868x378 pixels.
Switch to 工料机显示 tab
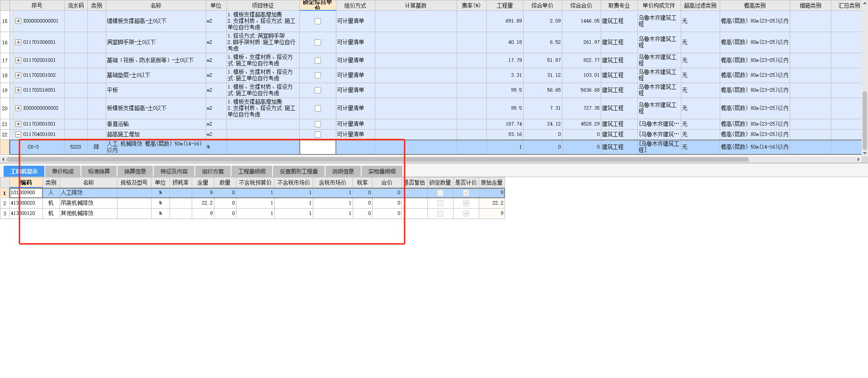coord(24,172)
